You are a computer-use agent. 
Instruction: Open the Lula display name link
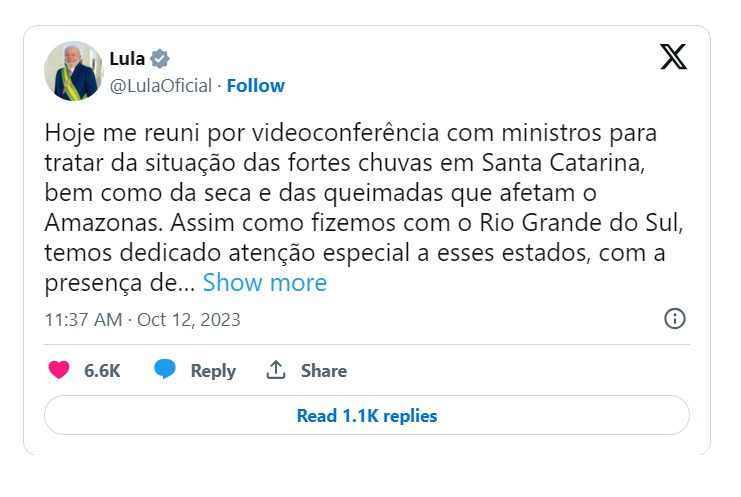point(127,58)
